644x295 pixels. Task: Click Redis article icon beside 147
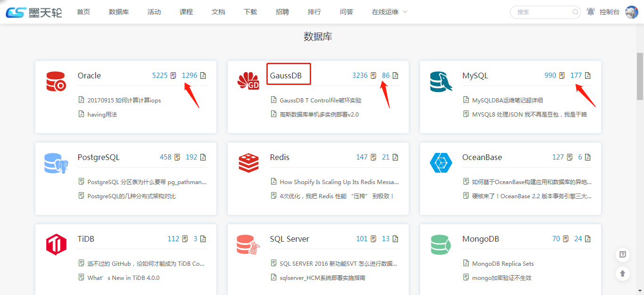tap(373, 157)
